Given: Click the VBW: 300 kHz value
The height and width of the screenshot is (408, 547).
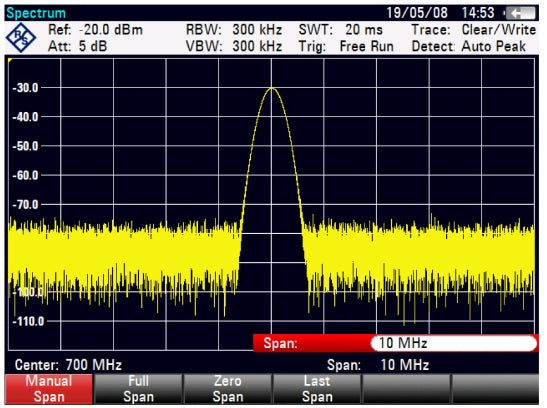Looking at the screenshot, I should coord(234,46).
